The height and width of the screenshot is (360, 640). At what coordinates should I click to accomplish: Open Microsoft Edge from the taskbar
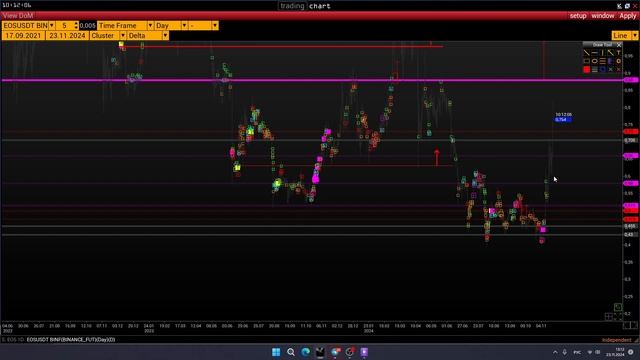[305, 352]
